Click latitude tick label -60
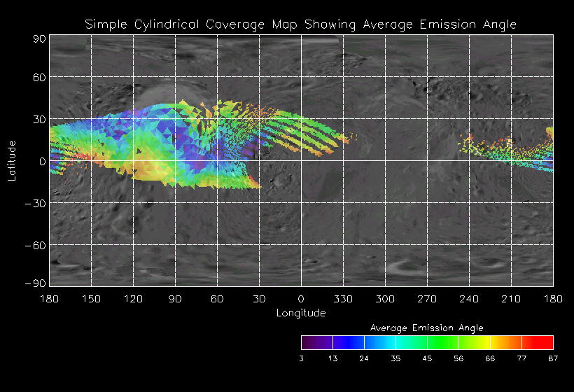The height and width of the screenshot is (392, 574). point(36,245)
